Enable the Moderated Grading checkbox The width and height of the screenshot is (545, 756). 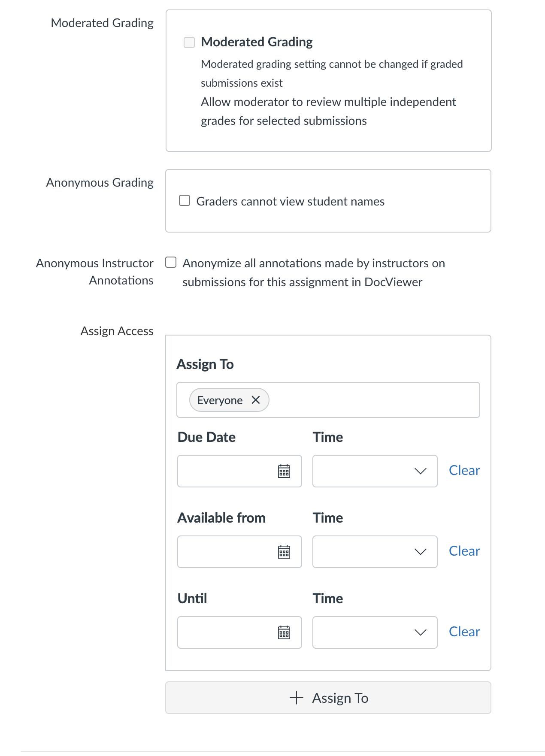coord(189,42)
